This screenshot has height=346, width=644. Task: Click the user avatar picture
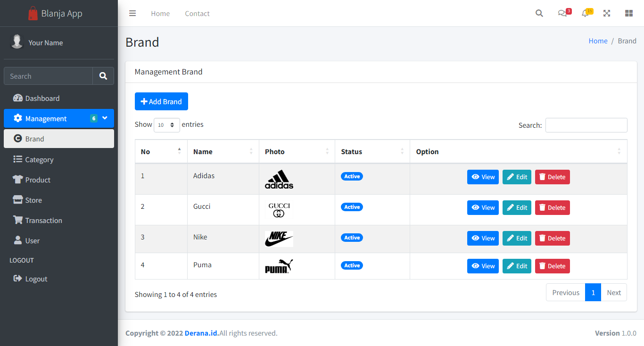pos(17,42)
